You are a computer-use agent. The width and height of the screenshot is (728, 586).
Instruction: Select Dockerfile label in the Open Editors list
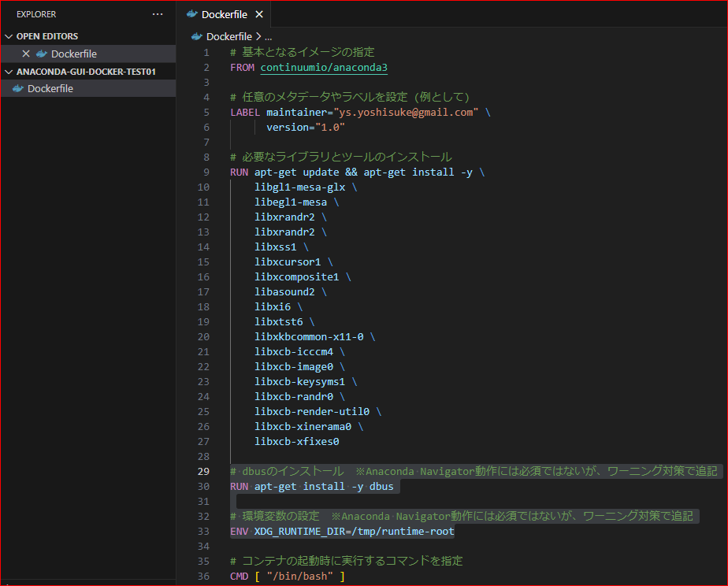(74, 54)
